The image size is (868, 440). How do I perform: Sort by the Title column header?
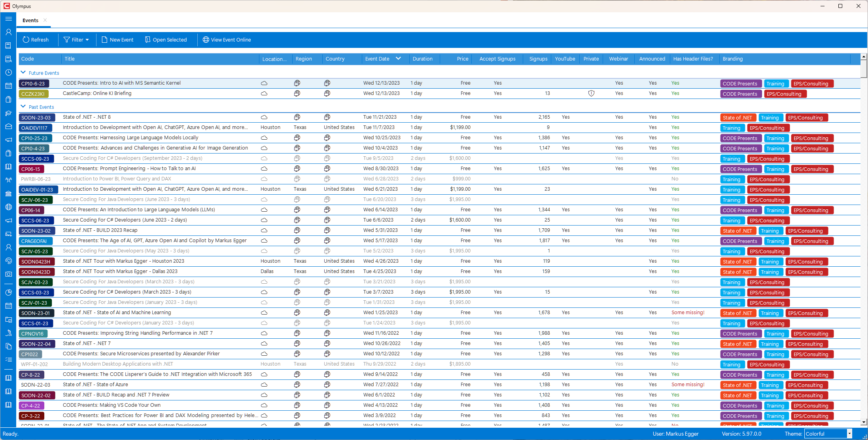pos(160,59)
